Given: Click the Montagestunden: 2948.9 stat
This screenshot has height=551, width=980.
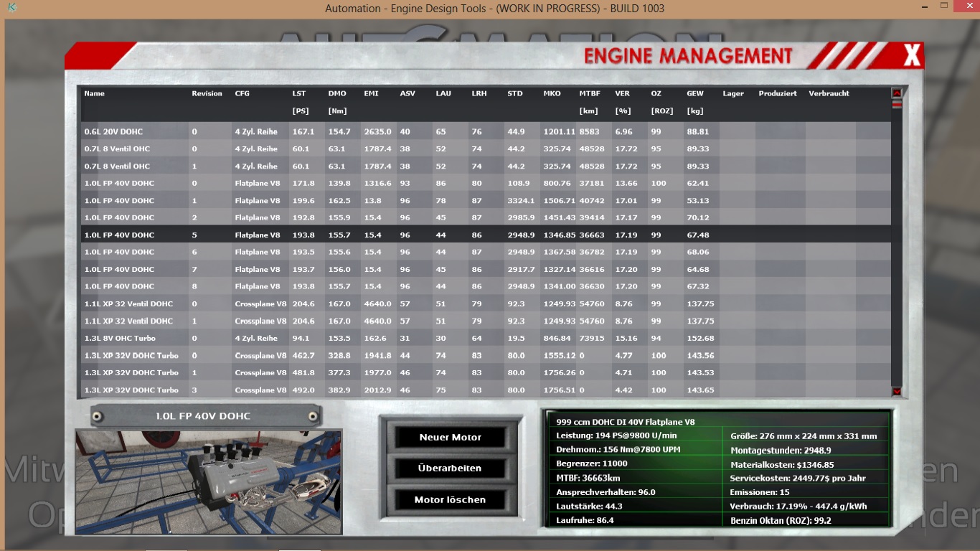Looking at the screenshot, I should pyautogui.click(x=781, y=450).
